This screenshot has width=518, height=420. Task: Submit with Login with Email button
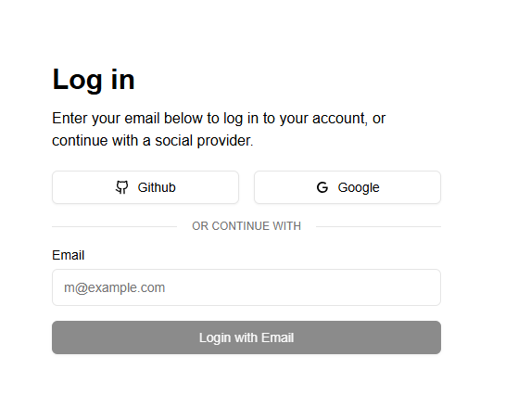coord(246,337)
